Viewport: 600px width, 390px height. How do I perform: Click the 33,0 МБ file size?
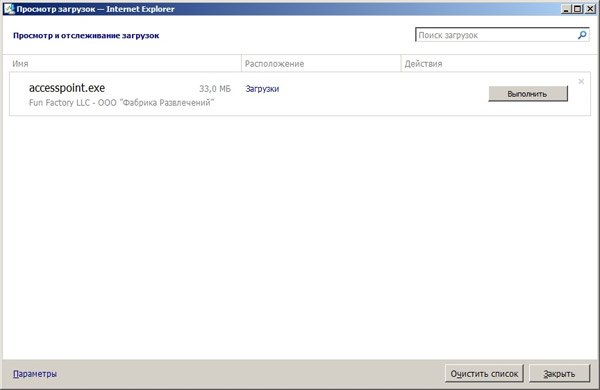tap(215, 89)
